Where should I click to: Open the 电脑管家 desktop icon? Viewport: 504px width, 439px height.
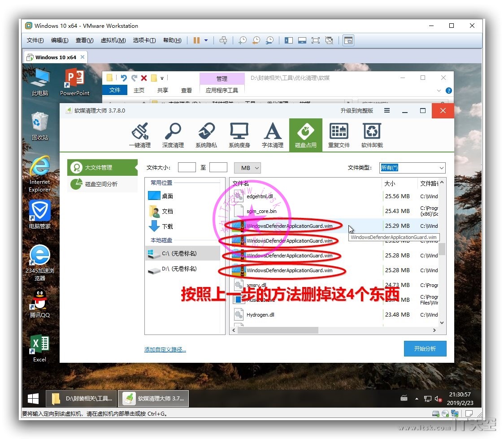click(x=40, y=214)
